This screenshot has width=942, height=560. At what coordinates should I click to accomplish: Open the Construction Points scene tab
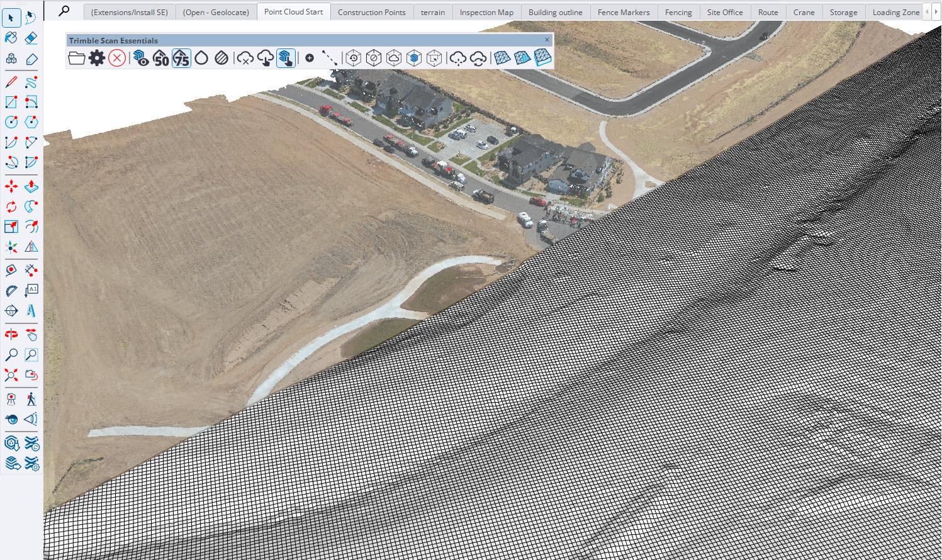point(371,12)
